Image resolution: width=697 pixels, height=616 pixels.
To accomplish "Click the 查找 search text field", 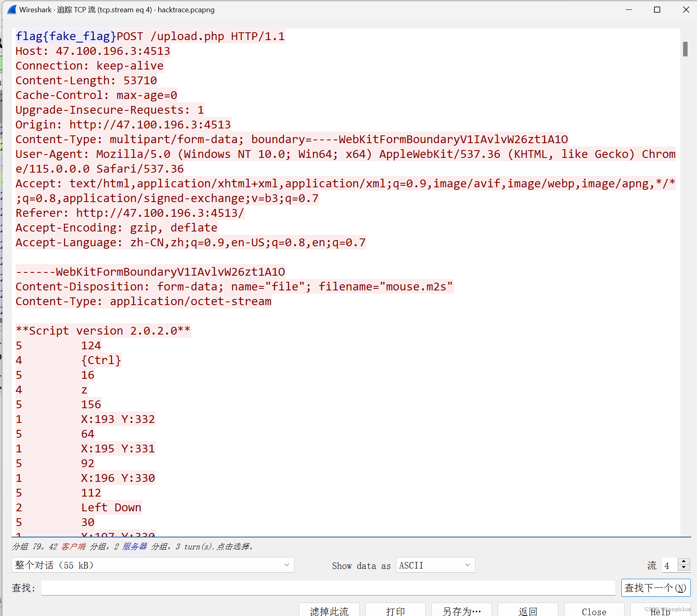I will [x=328, y=588].
